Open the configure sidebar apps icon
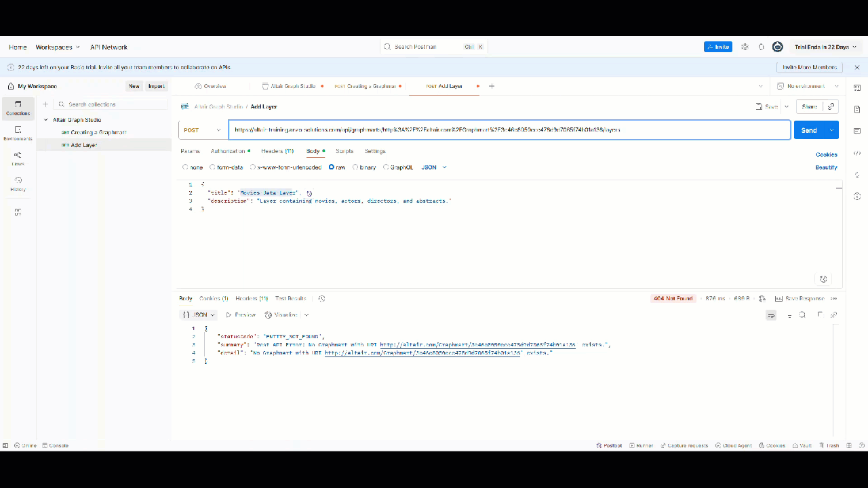The width and height of the screenshot is (868, 488). [x=18, y=211]
